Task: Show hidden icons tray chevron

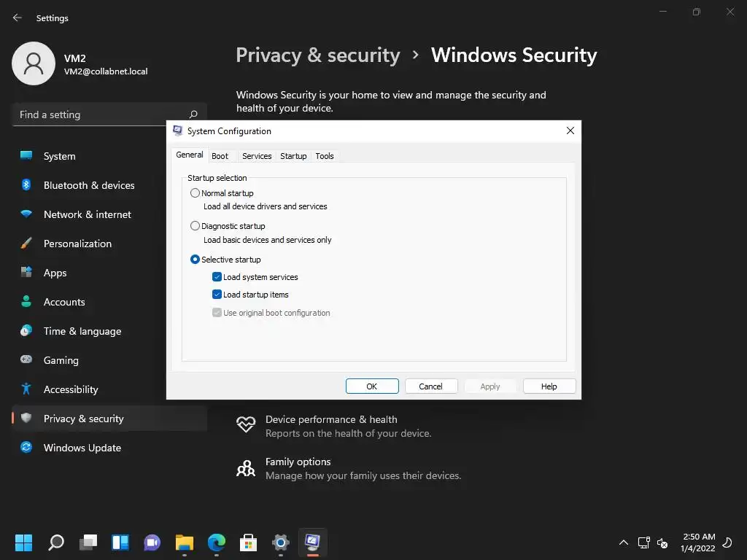Action: 623,542
